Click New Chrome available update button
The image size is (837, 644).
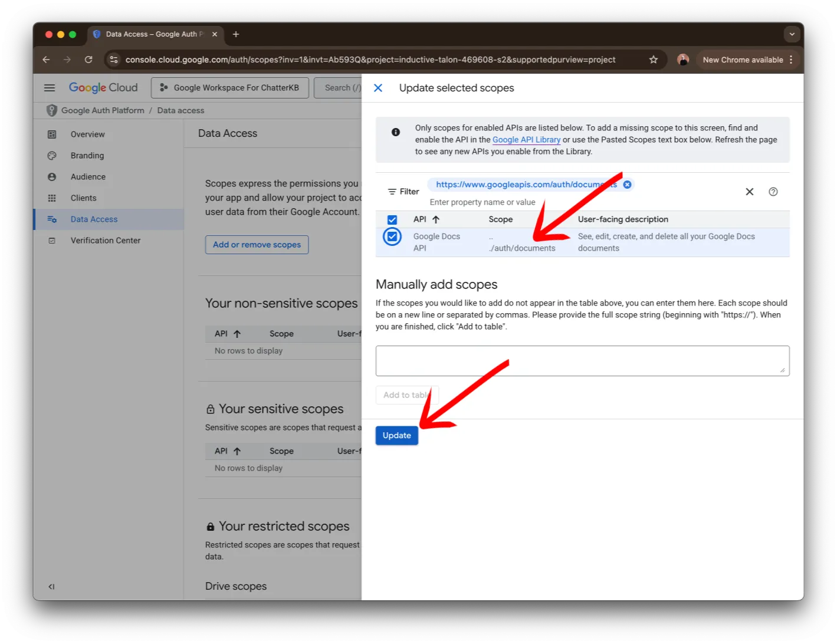pos(743,60)
